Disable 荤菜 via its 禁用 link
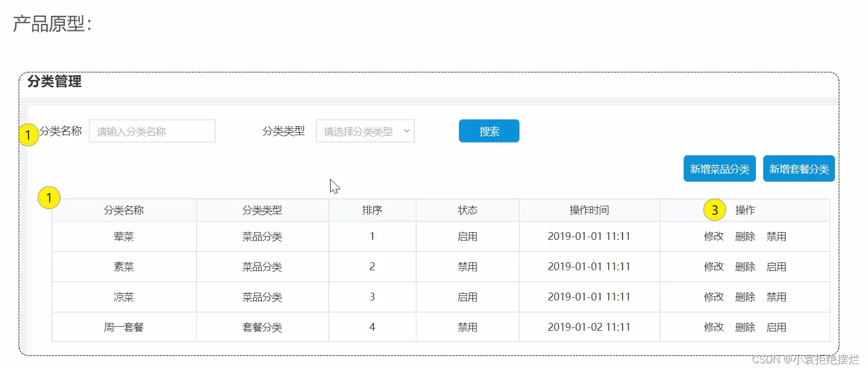This screenshot has height=370, width=868. pos(777,236)
